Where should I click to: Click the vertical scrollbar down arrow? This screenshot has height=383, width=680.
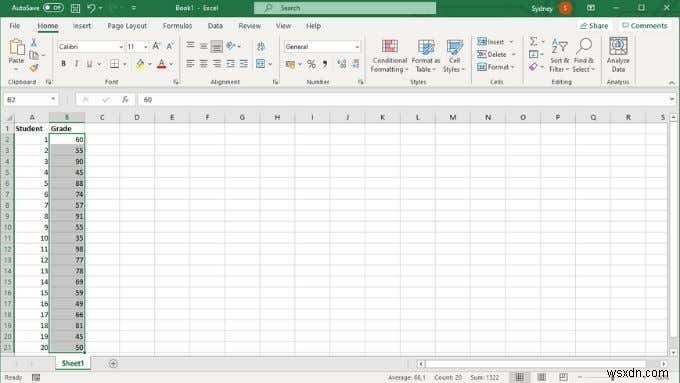click(x=673, y=353)
